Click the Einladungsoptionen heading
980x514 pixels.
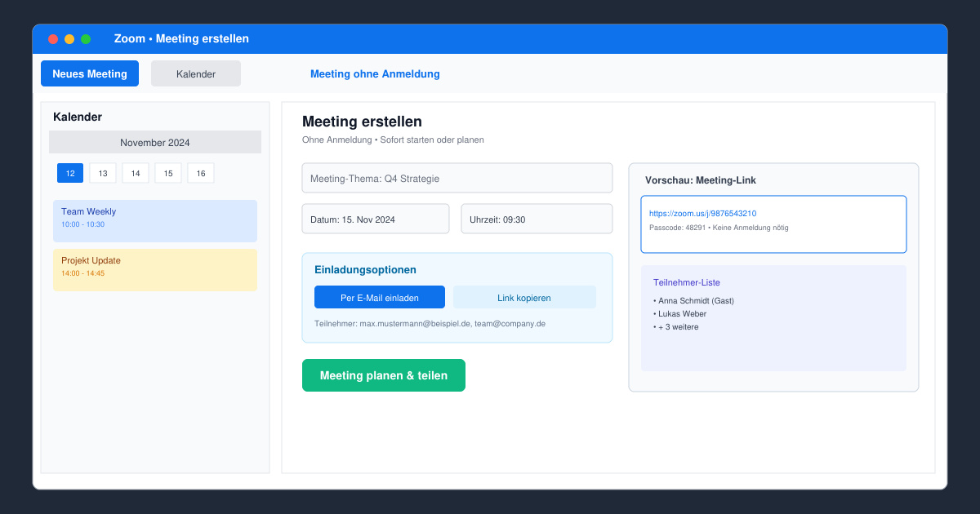point(365,269)
